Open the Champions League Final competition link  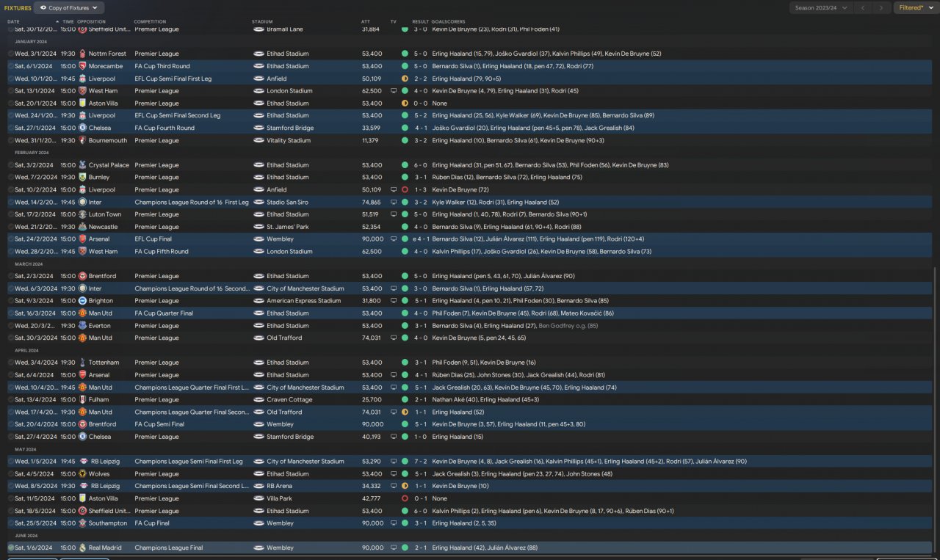click(x=170, y=548)
